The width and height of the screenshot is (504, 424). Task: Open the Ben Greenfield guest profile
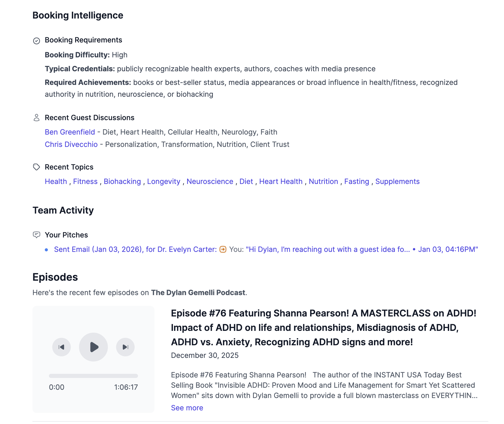[x=70, y=132]
